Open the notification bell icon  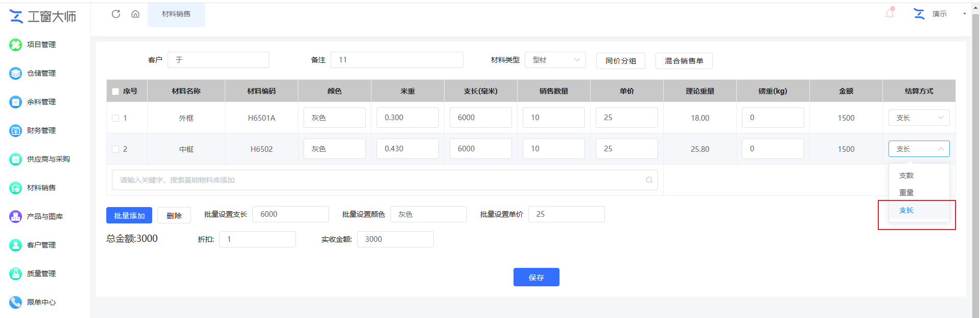(890, 13)
